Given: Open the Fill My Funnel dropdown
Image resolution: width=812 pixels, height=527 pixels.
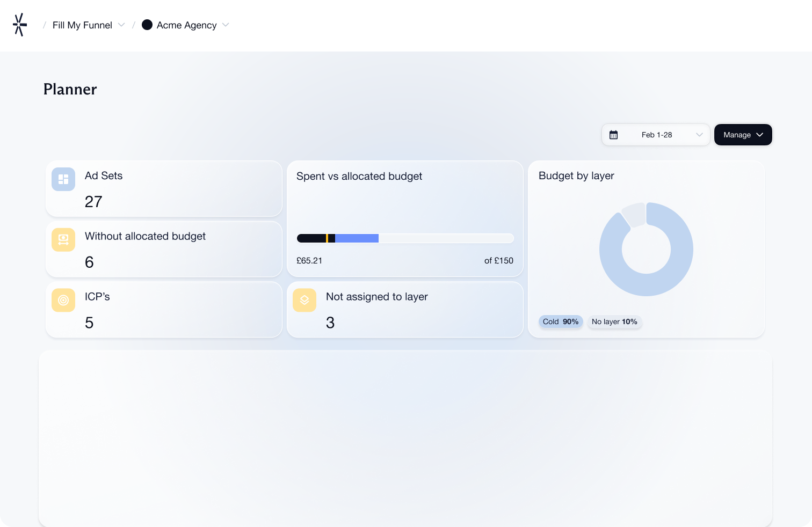Looking at the screenshot, I should tap(89, 25).
